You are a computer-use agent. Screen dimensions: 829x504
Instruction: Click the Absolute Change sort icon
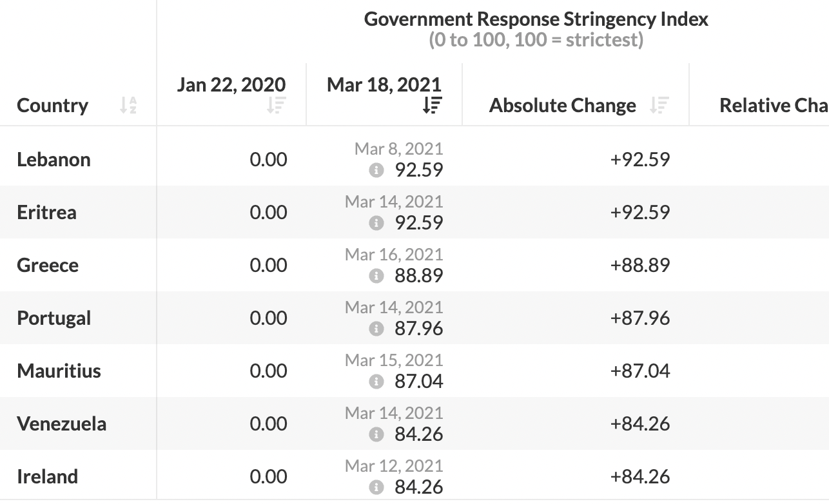click(659, 105)
